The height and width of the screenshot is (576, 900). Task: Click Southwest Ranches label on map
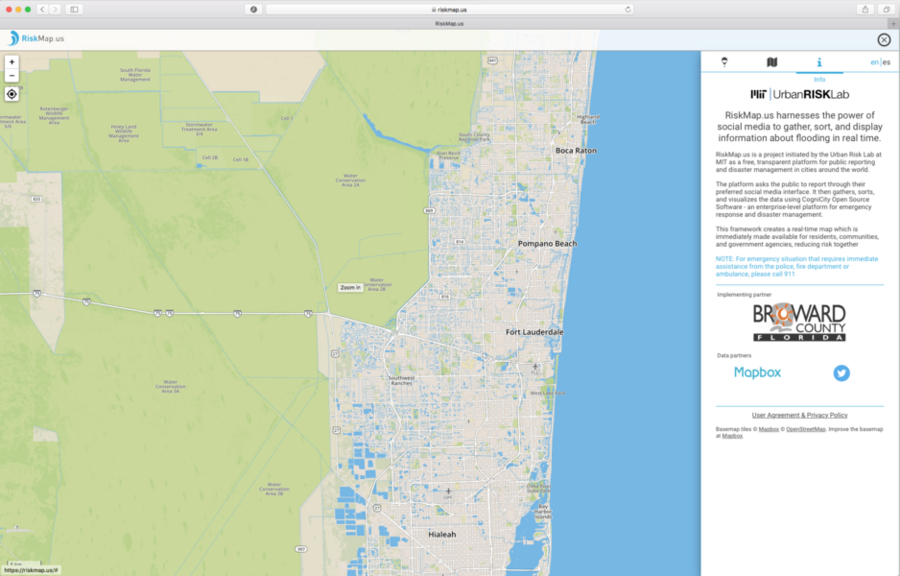pyautogui.click(x=401, y=380)
